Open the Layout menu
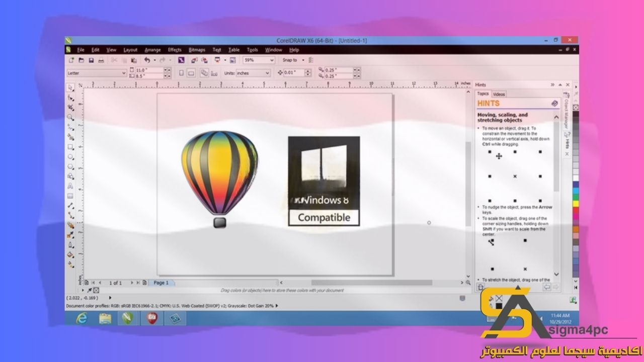The height and width of the screenshot is (362, 644). pos(130,50)
